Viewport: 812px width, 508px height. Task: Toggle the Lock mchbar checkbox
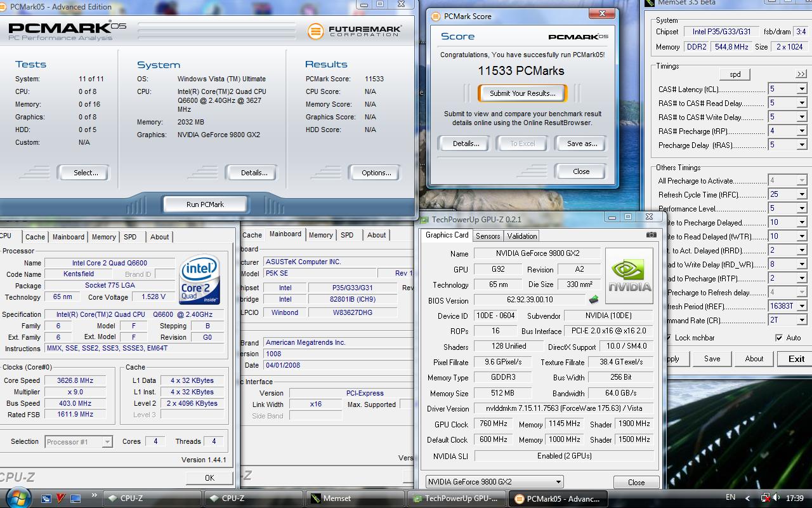pyautogui.click(x=668, y=338)
